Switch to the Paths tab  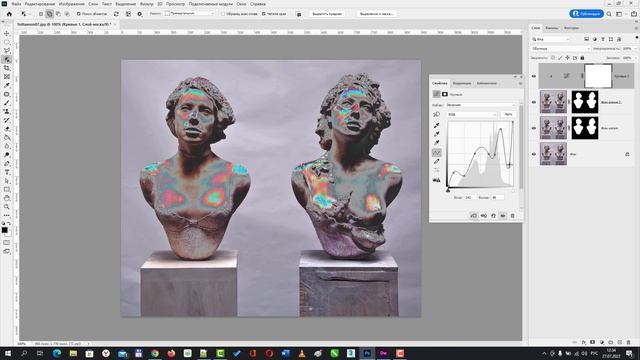pyautogui.click(x=571, y=28)
